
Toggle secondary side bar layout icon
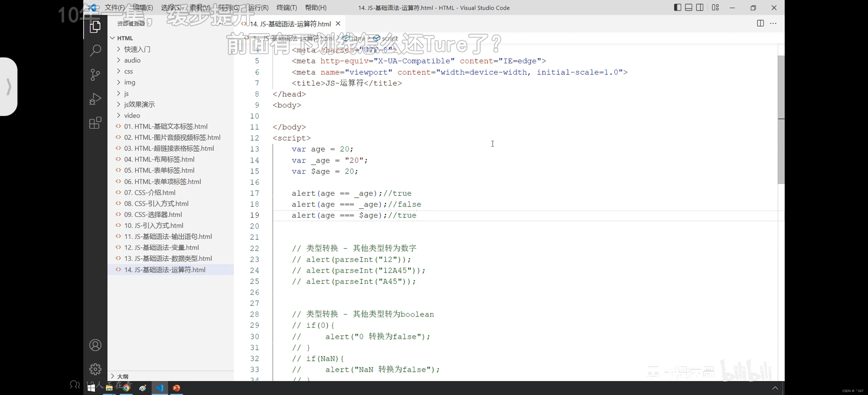click(x=699, y=7)
